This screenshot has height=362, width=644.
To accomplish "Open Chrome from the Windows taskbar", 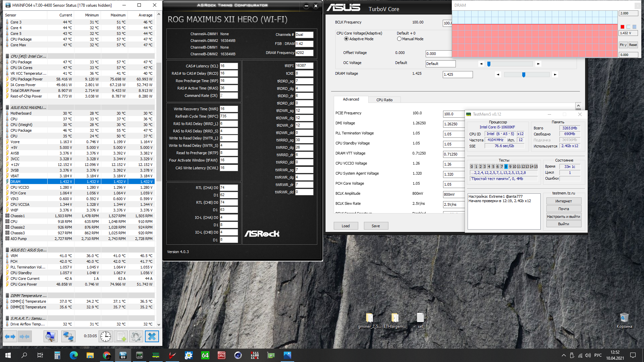I will (107, 355).
